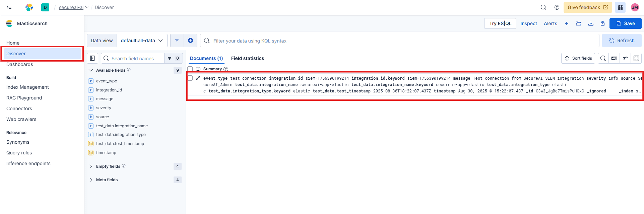Screen dimensions: 644x214
Task: Open the JM user avatar menu
Action: 635,7
